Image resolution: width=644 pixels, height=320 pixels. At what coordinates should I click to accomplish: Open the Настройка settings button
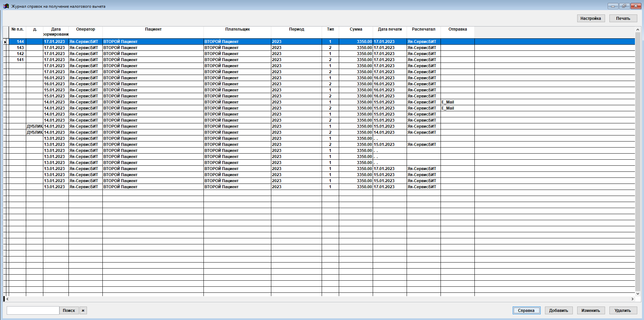point(591,18)
